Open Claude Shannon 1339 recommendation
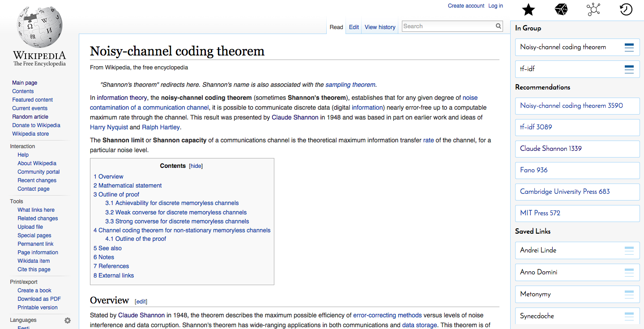This screenshot has height=329, width=644. (x=577, y=149)
